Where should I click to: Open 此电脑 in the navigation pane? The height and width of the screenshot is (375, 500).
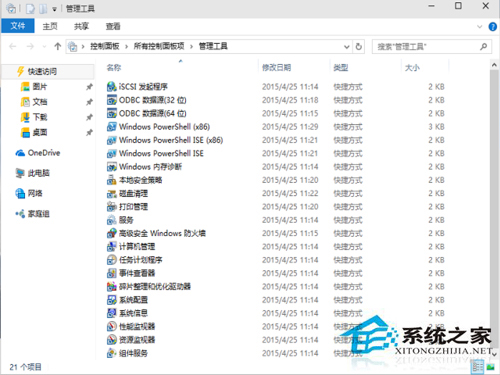[x=38, y=173]
